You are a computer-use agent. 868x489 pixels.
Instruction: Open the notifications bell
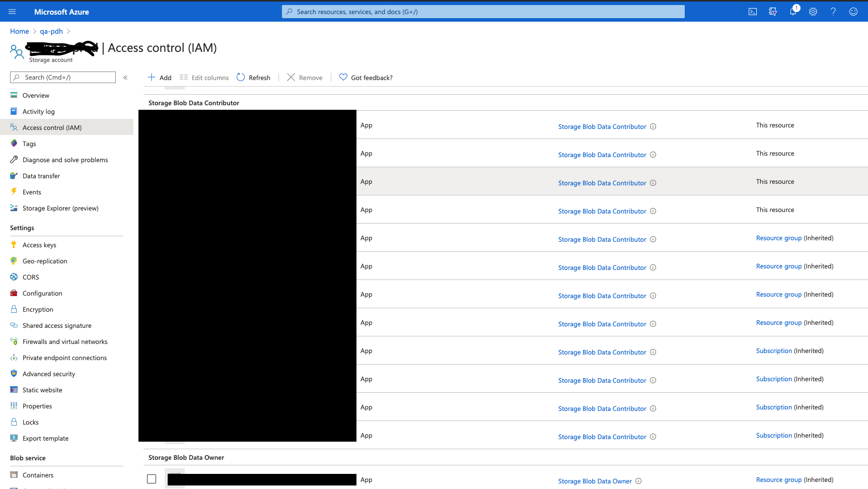click(793, 12)
